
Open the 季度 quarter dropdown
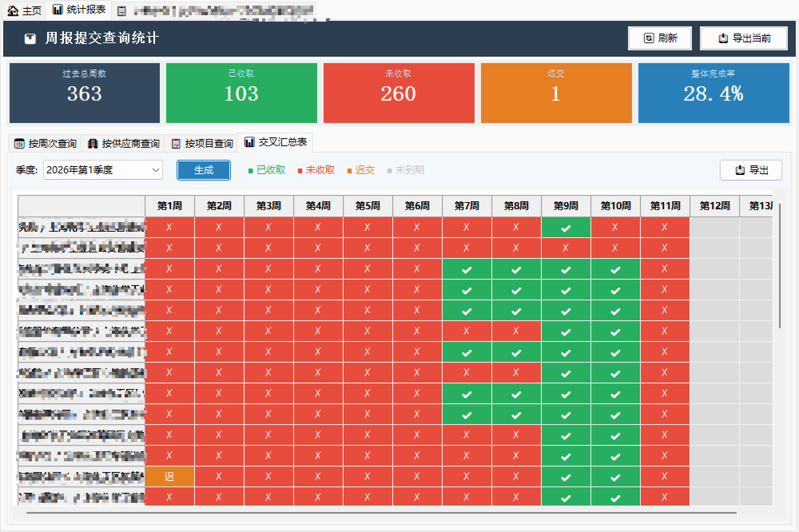tap(103, 170)
